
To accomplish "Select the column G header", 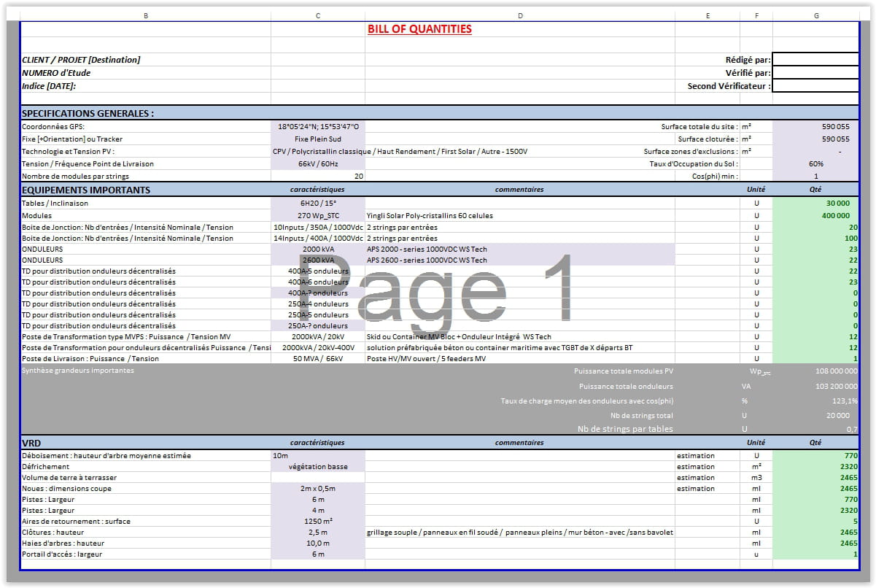I will click(815, 15).
